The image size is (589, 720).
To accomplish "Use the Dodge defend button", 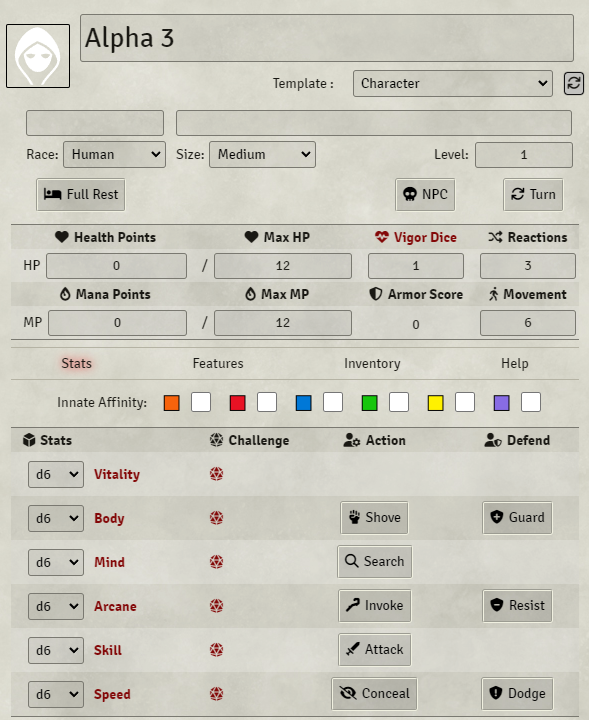I will coord(517,693).
